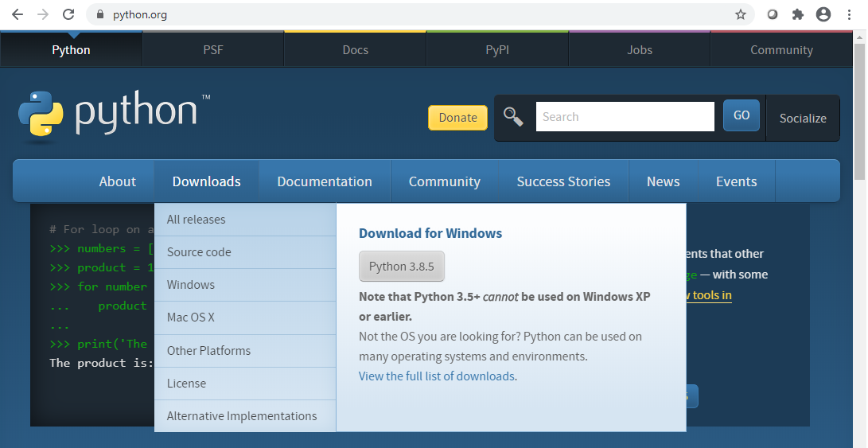Switch to the PyPI top tab

pyautogui.click(x=497, y=49)
